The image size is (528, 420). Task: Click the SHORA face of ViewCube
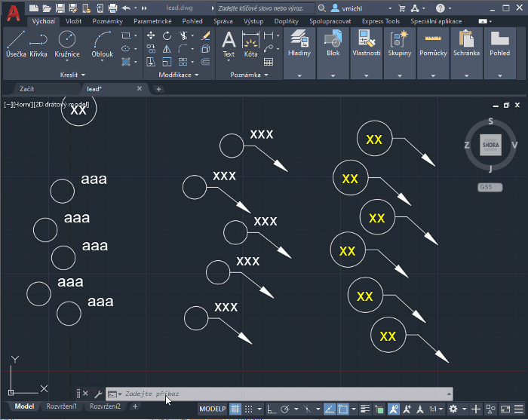click(x=490, y=145)
